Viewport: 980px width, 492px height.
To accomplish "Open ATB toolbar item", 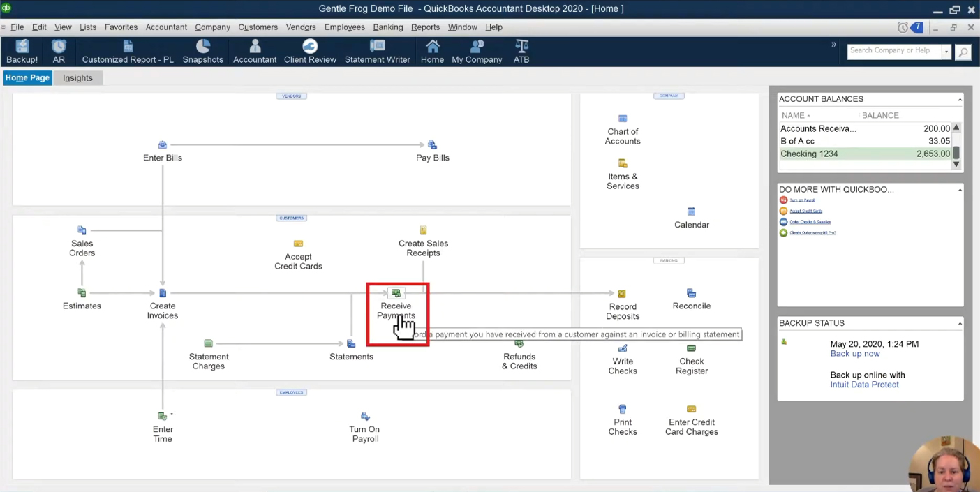I will coord(521,52).
